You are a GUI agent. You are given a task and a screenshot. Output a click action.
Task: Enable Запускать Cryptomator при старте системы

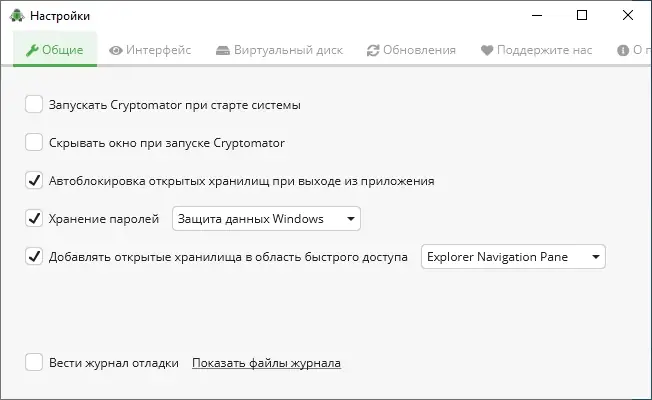[x=34, y=104]
